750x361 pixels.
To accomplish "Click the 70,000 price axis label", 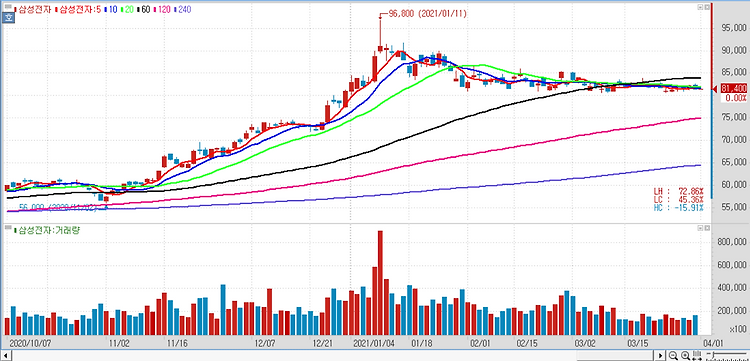I will [x=734, y=140].
